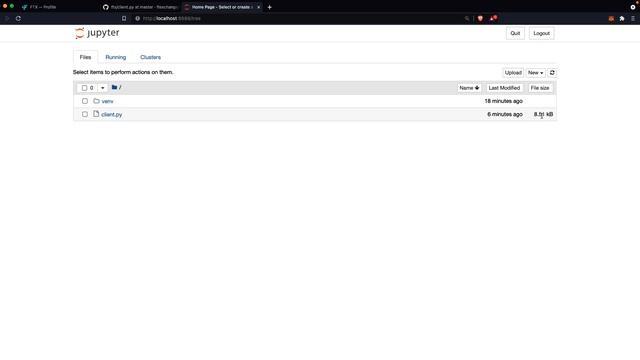
Task: Click the Logout button
Action: pyautogui.click(x=541, y=33)
